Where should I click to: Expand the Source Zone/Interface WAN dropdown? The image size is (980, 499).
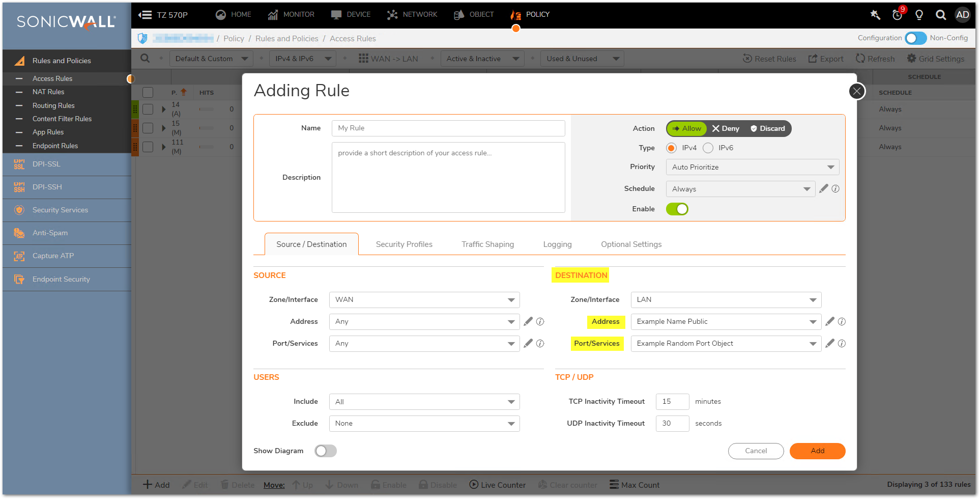click(x=424, y=299)
